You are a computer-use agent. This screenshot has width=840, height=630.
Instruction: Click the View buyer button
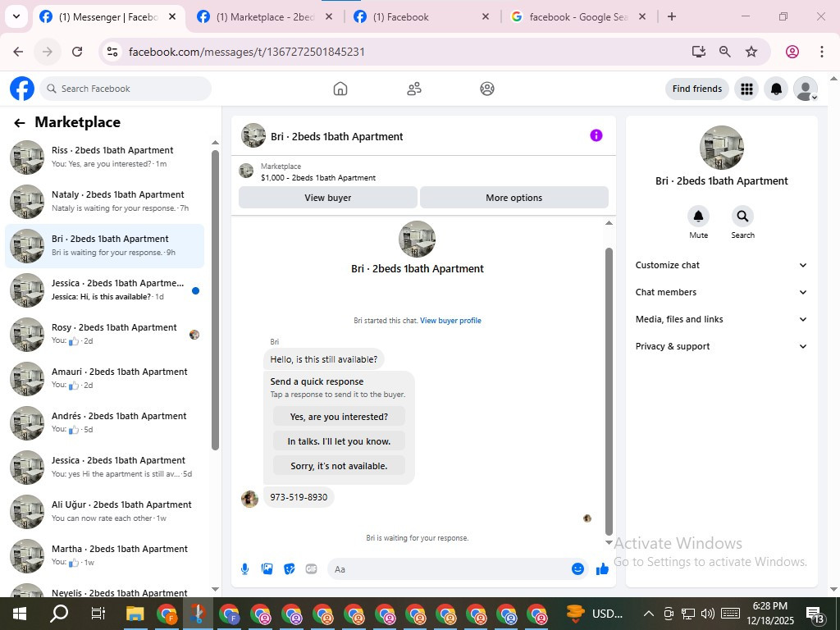pyautogui.click(x=328, y=198)
